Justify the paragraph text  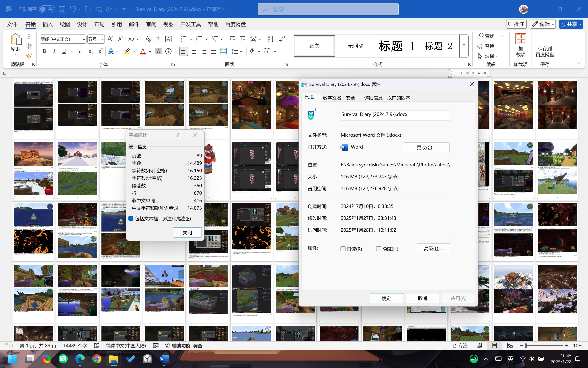[x=214, y=51]
